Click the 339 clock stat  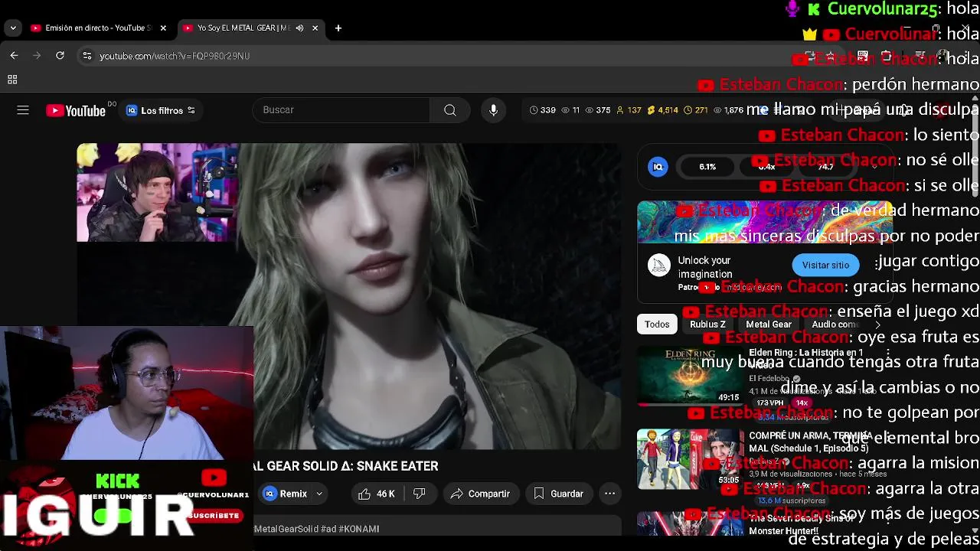pos(543,110)
